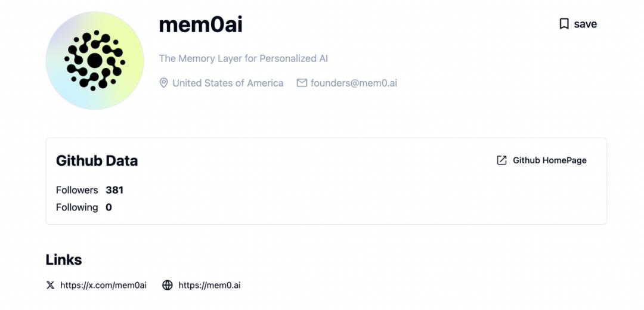Image resolution: width=644 pixels, height=310 pixels.
Task: Click the United States of America location text
Action: coord(228,83)
